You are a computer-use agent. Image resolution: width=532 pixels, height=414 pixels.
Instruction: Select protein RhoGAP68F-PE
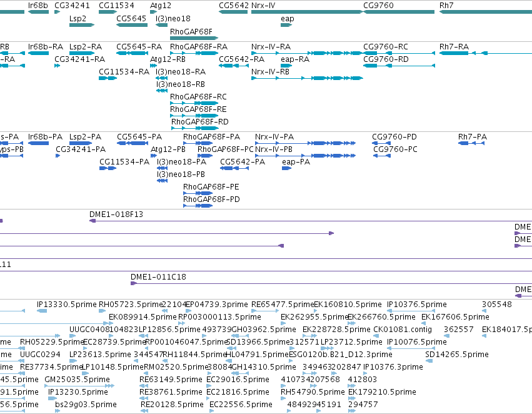pyautogui.click(x=211, y=186)
